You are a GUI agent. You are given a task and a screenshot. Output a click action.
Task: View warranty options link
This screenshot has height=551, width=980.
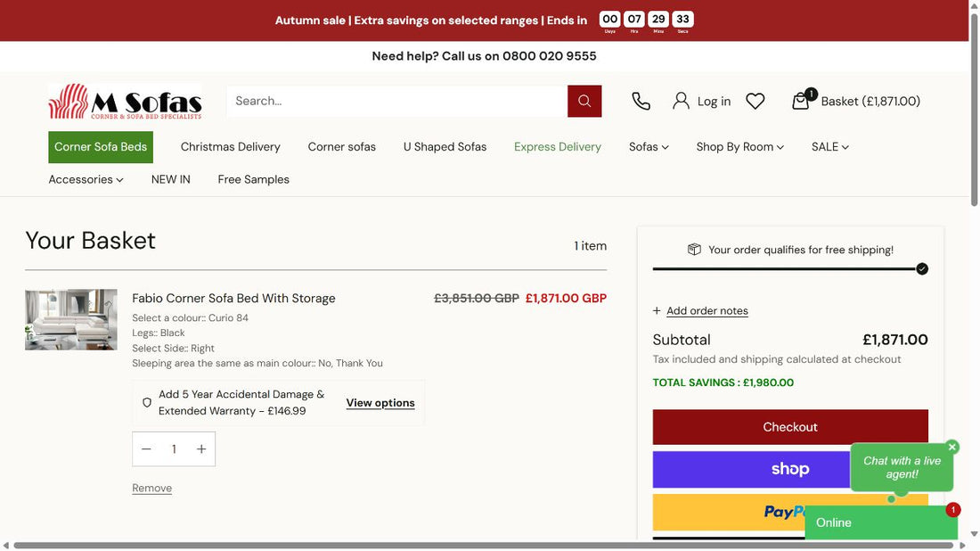(380, 403)
